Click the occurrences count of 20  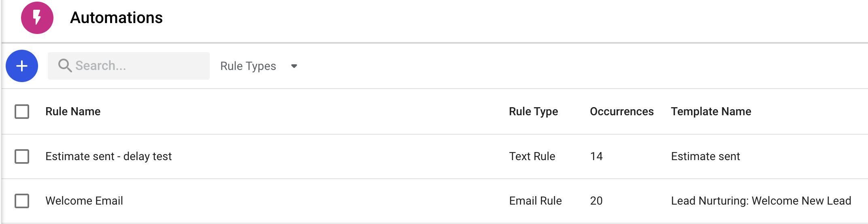coord(596,201)
